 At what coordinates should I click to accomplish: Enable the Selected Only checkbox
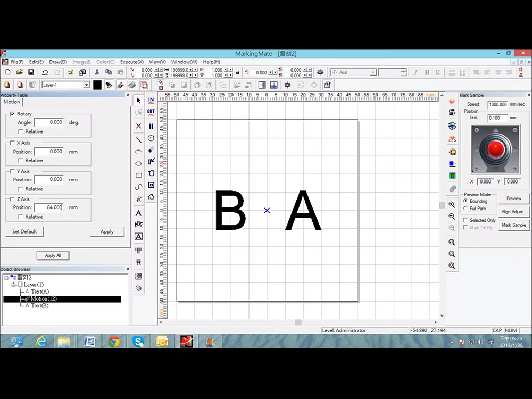coord(465,220)
